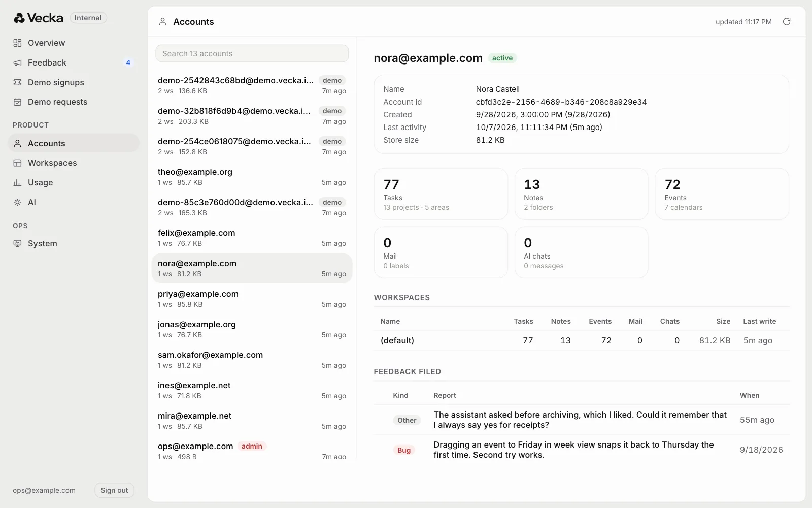812x508 pixels.
Task: Select the ines@example.net account
Action: point(252,390)
